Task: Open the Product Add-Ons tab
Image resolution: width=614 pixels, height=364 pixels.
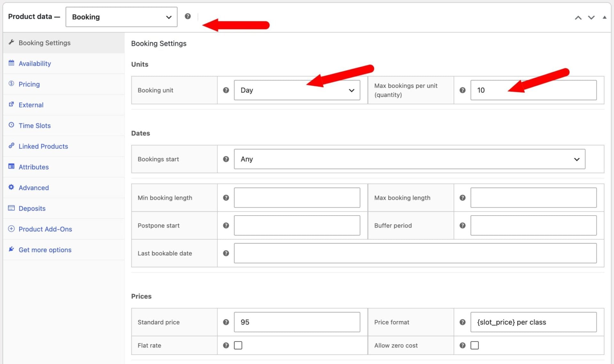Action: coord(64,229)
